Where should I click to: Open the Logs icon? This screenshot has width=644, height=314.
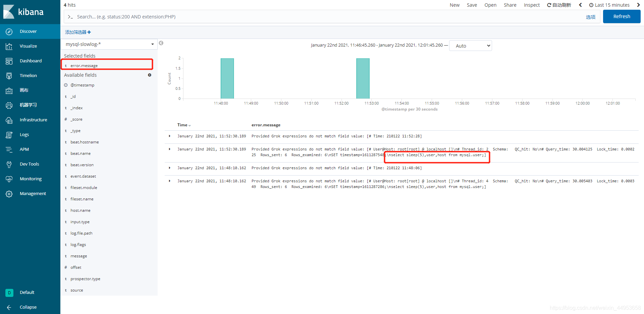click(x=9, y=135)
